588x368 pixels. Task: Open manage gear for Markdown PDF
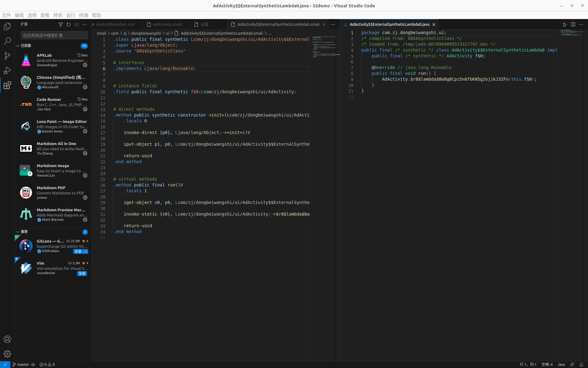pos(85,197)
